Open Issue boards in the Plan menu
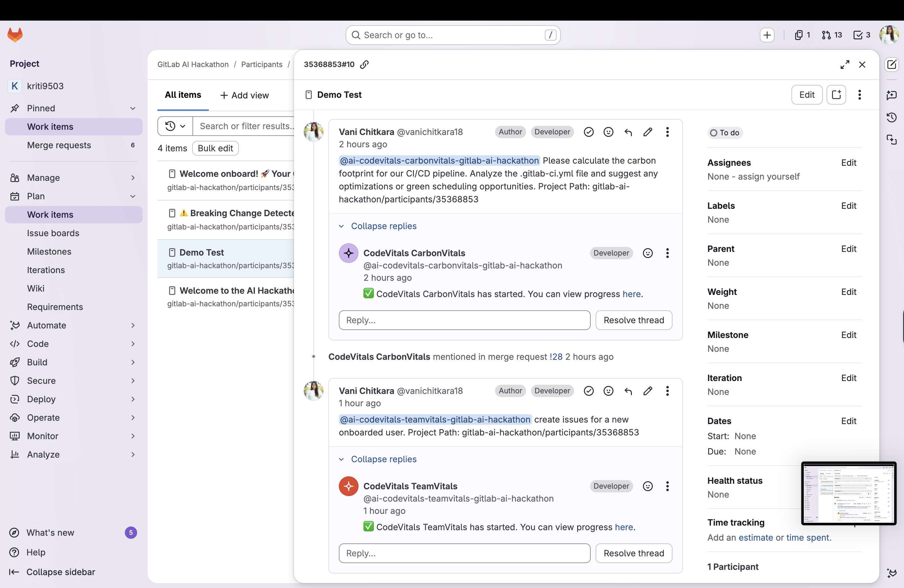The height and width of the screenshot is (588, 904). click(53, 233)
